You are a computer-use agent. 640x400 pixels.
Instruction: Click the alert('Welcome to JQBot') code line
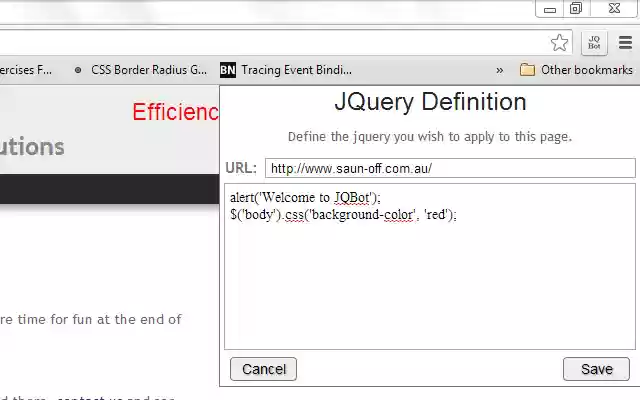coord(305,198)
